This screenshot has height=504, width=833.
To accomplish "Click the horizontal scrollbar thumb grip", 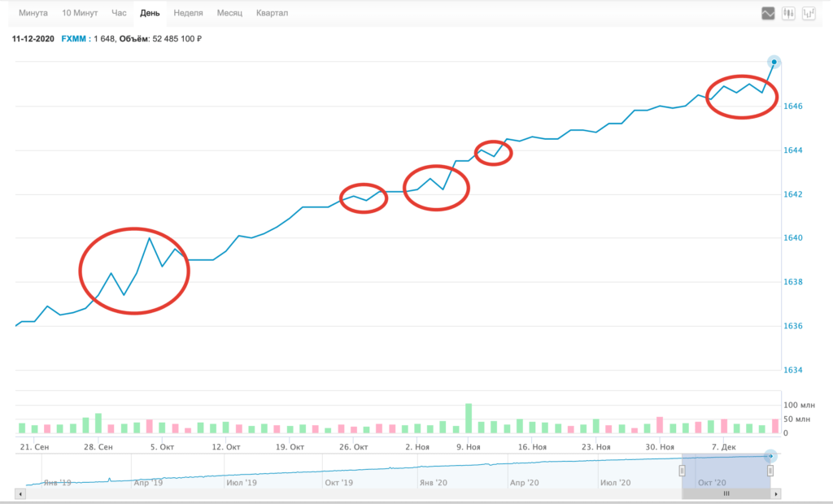I will click(726, 493).
